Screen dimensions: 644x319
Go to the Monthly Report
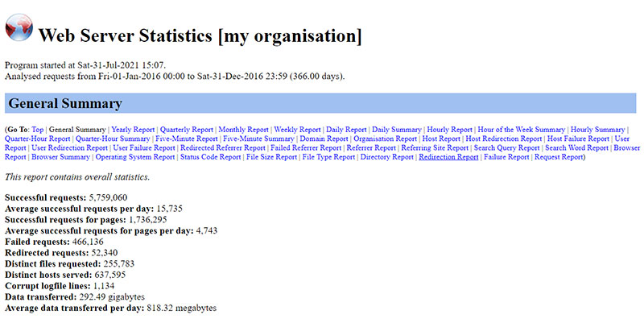point(244,130)
